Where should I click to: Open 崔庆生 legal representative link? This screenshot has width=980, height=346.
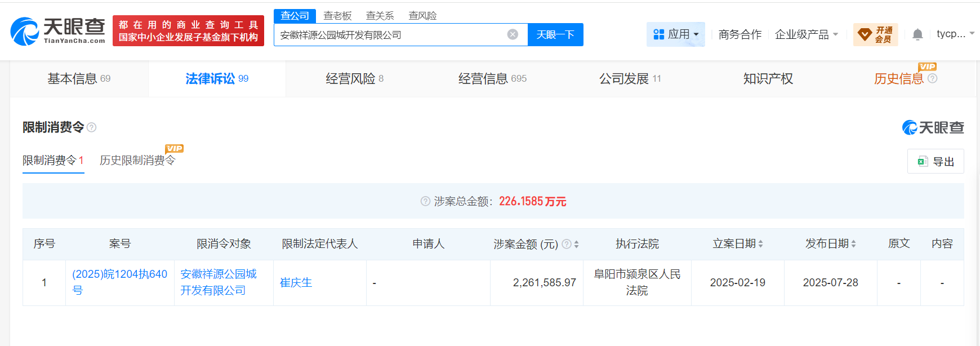[296, 282]
